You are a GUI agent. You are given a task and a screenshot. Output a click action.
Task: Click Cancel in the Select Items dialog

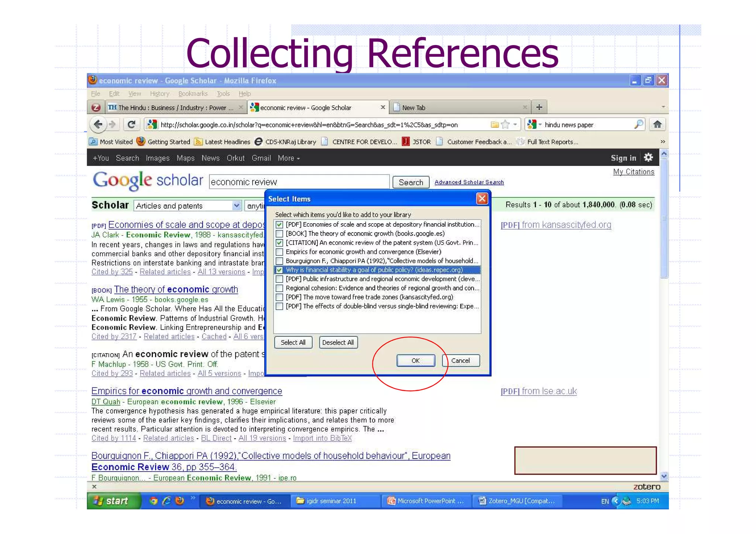[x=460, y=361]
